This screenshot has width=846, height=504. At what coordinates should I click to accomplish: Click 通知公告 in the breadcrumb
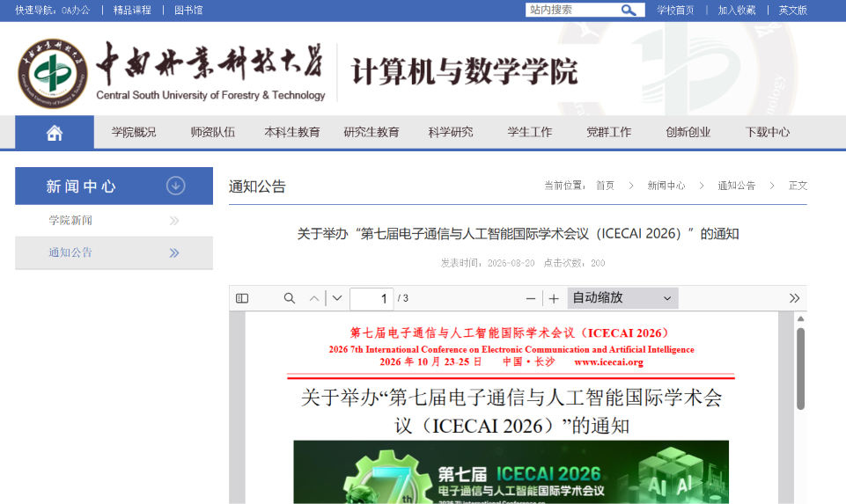click(737, 186)
